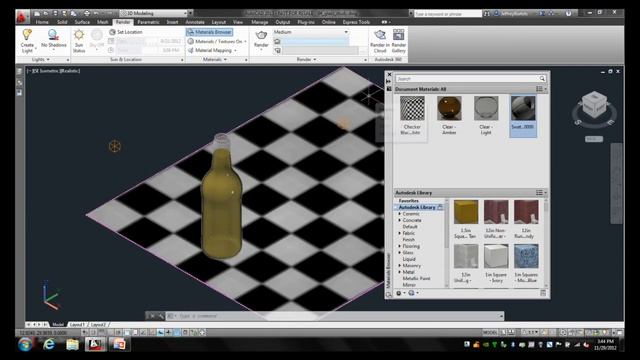This screenshot has width=640, height=360.
Task: Expand the Fabric category arrow
Action: (x=400, y=233)
